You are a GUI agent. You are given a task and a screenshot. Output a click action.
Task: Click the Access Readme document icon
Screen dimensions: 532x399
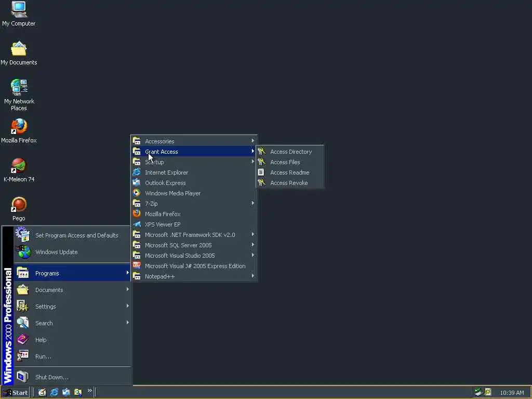point(261,172)
